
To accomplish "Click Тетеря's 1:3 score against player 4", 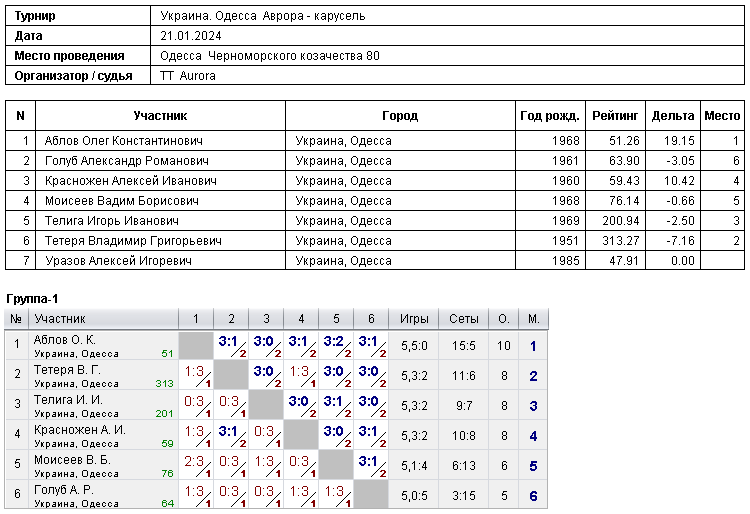I will tap(298, 372).
